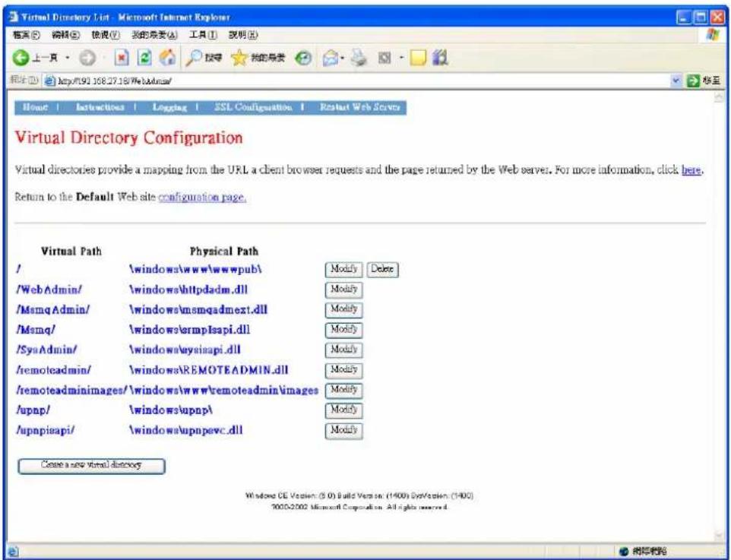Click the vertical scrollbar up arrow
Viewport: 731px width, 560px height.
coord(719,97)
